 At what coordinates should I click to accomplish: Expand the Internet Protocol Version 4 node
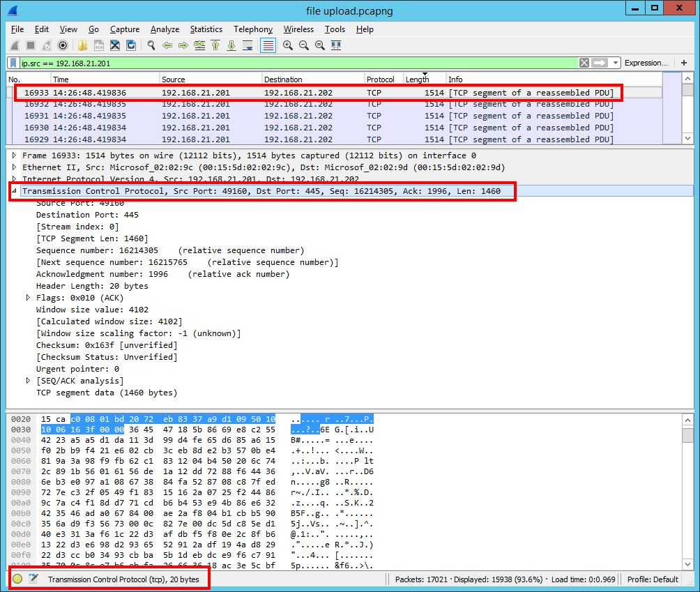[14, 179]
